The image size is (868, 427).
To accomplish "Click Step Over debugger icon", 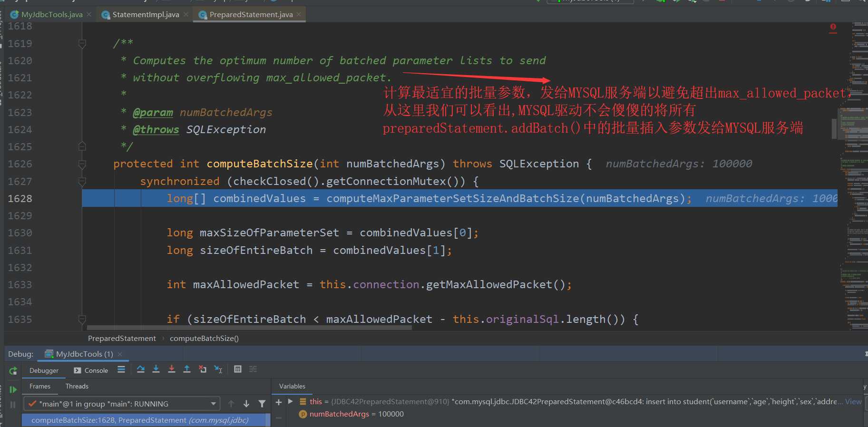I will click(141, 369).
